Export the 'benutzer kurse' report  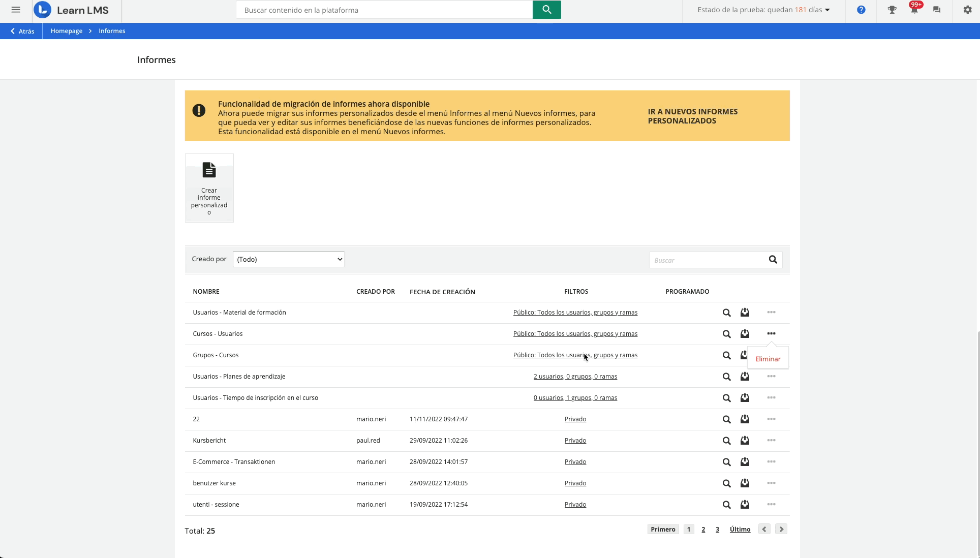click(x=745, y=483)
